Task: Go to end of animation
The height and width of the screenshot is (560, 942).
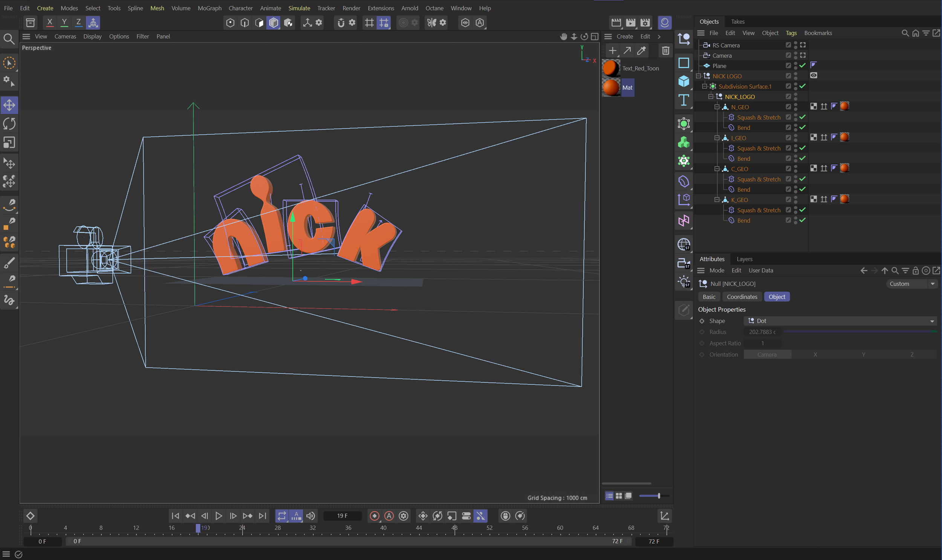Action: pyautogui.click(x=263, y=516)
